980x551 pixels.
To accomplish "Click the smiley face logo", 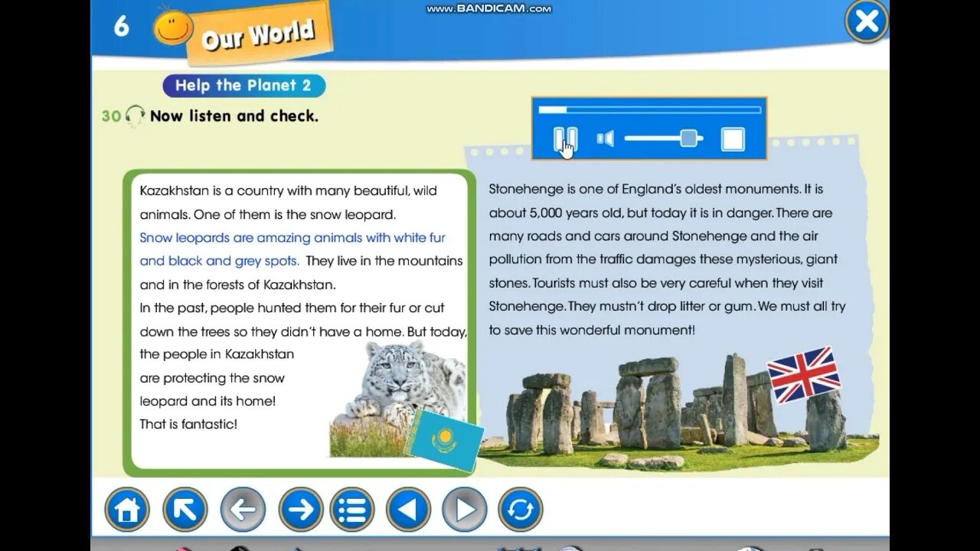I will click(x=172, y=28).
